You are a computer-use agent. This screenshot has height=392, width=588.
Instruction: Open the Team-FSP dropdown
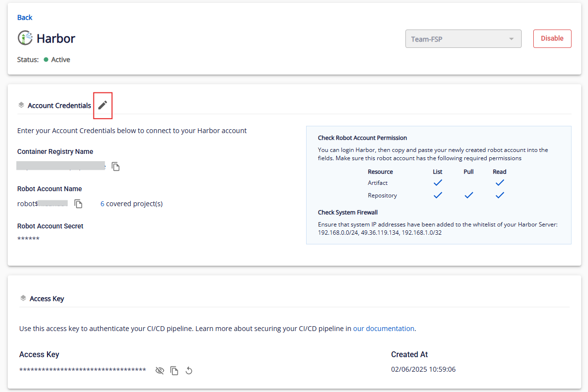pyautogui.click(x=463, y=39)
